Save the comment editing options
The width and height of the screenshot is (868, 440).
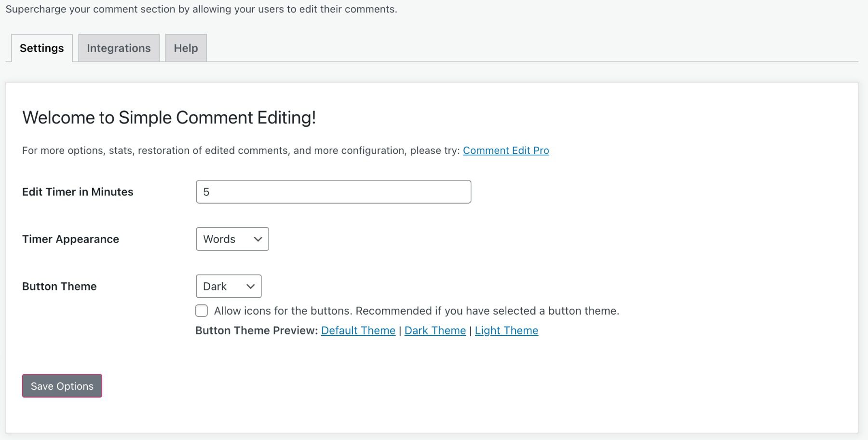point(62,385)
